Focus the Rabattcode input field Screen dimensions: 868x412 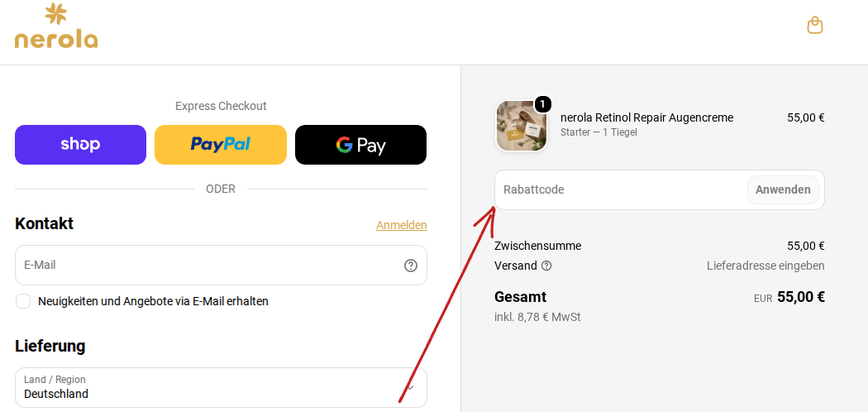(621, 190)
